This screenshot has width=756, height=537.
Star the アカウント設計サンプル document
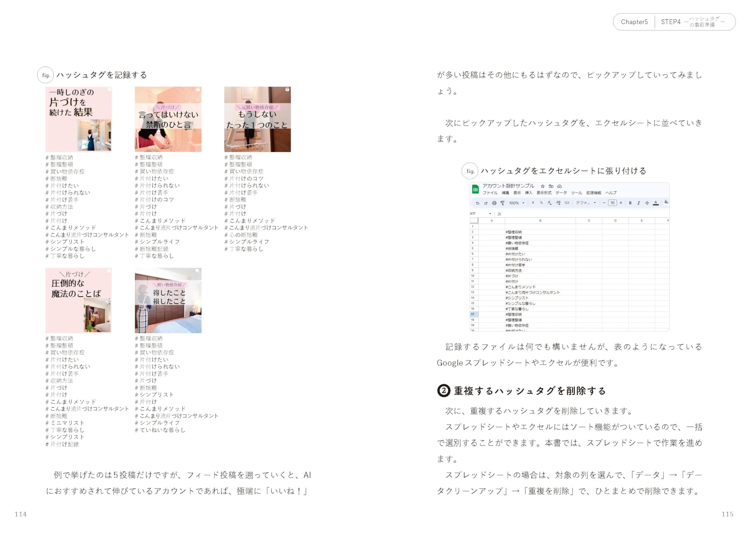tap(542, 186)
